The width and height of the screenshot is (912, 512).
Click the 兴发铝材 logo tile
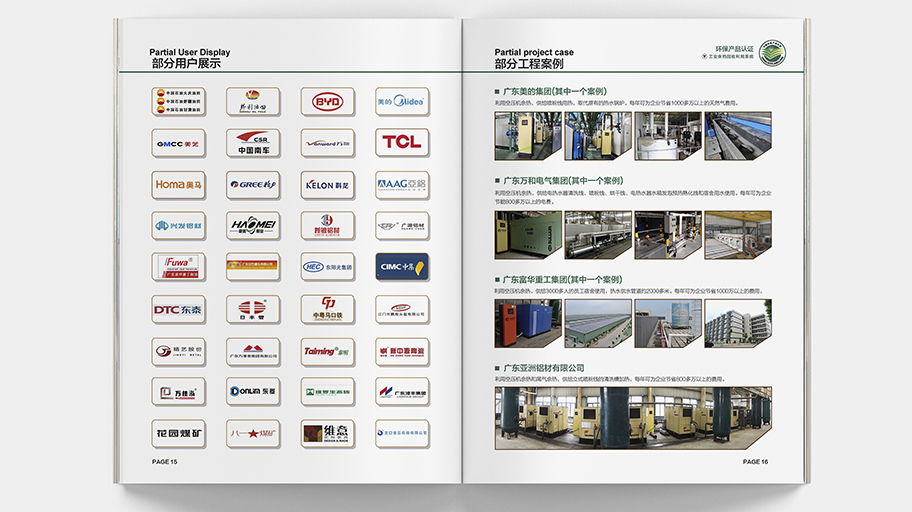(x=179, y=226)
